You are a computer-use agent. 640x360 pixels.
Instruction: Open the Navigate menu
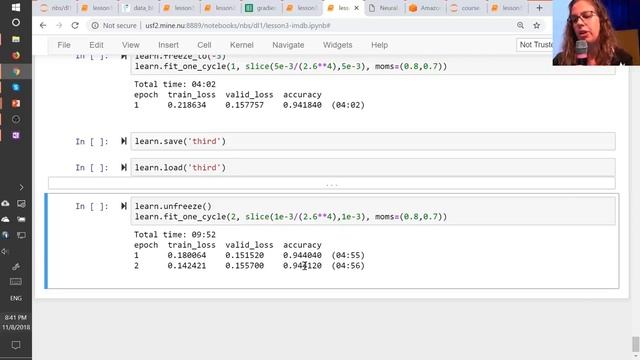click(288, 45)
